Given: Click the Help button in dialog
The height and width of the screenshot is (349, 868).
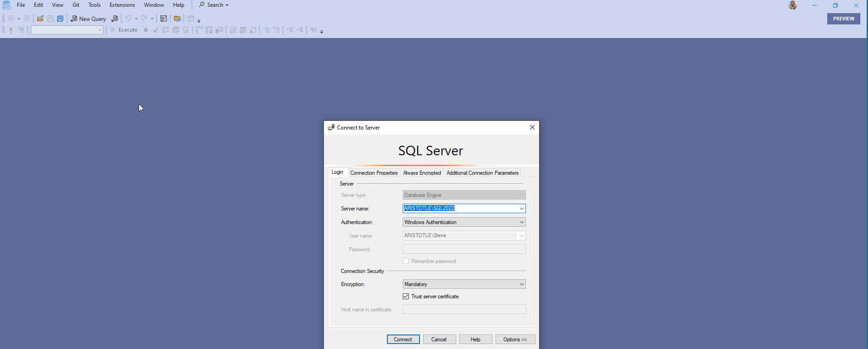Looking at the screenshot, I should click(x=476, y=339).
